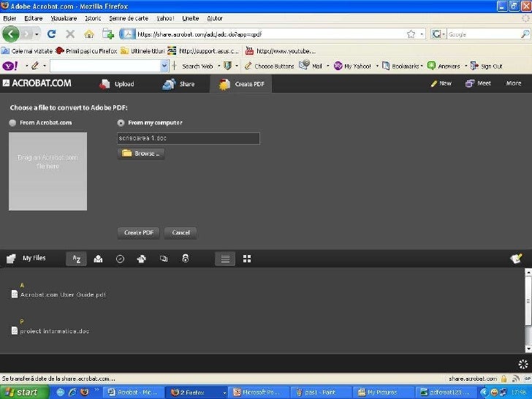
Task: Switch My Files to list view
Action: [225, 259]
